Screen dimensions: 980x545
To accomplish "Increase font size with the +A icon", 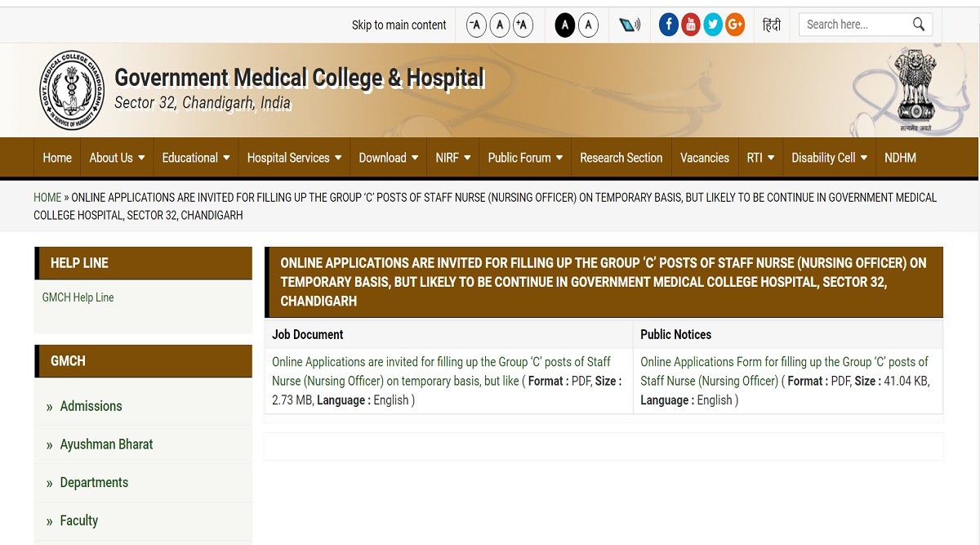I will [x=523, y=25].
